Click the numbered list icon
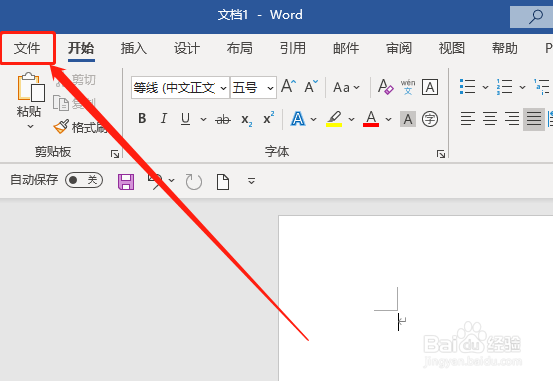Screen dimensions: 553x381 click(x=504, y=87)
